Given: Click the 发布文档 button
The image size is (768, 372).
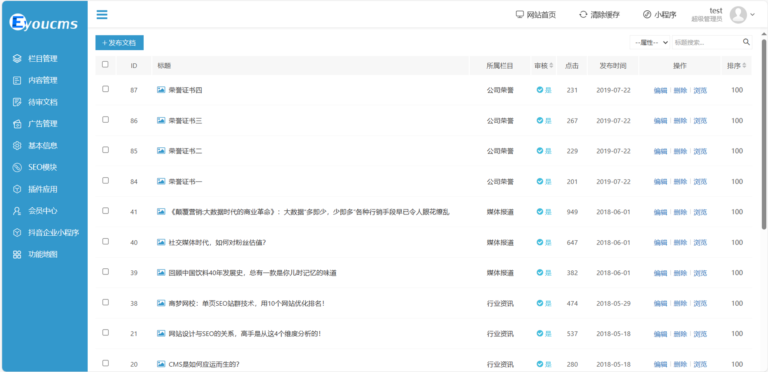Looking at the screenshot, I should coord(119,43).
